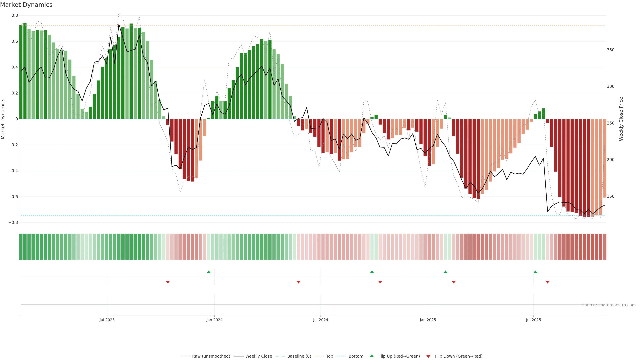
Task: Click the source: sharemaestro.com text
Action: click(609, 305)
